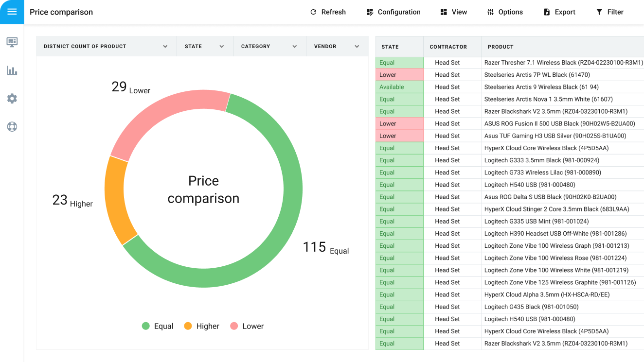Open the bar chart sidebar icon
Viewport: 644px width, 362px height.
pos(12,70)
